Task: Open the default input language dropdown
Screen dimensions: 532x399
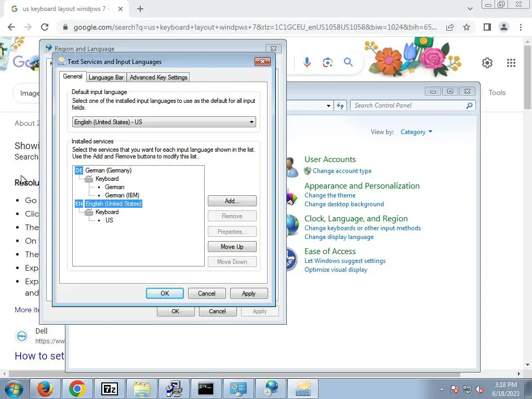Action: [x=164, y=122]
